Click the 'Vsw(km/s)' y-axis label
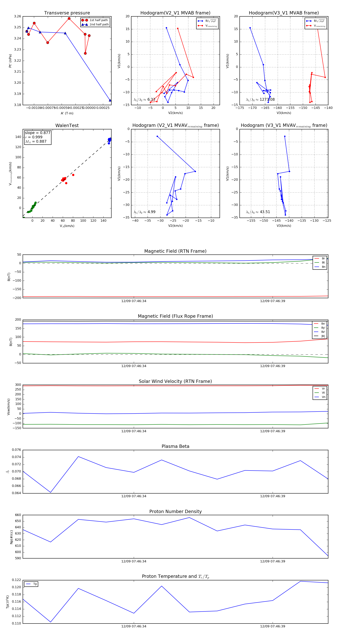Viewport: 351px width, 644px height. (9, 407)
